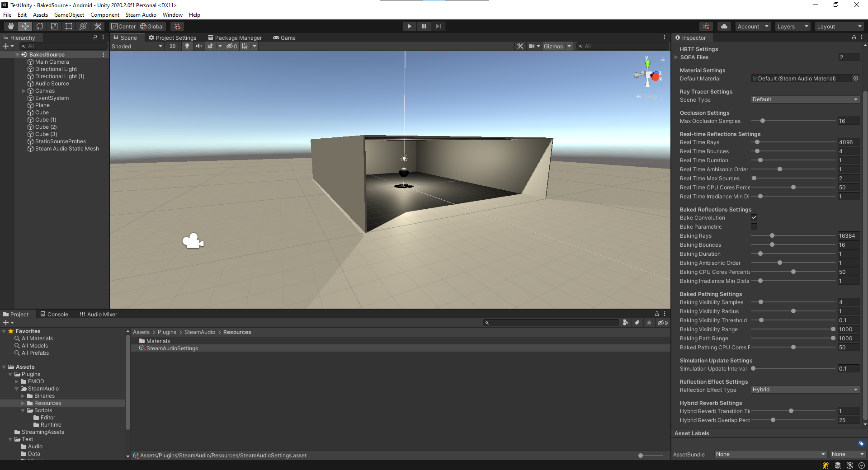Open the Scene Type dropdown
868x470 pixels.
805,99
